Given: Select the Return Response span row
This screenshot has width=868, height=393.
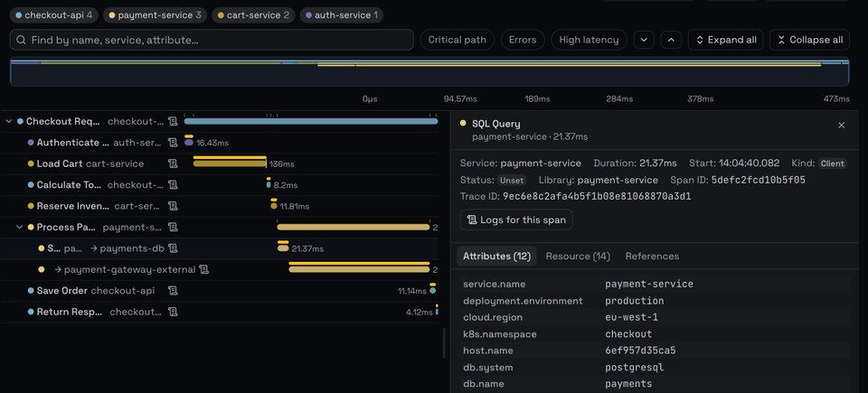Looking at the screenshot, I should [219, 312].
